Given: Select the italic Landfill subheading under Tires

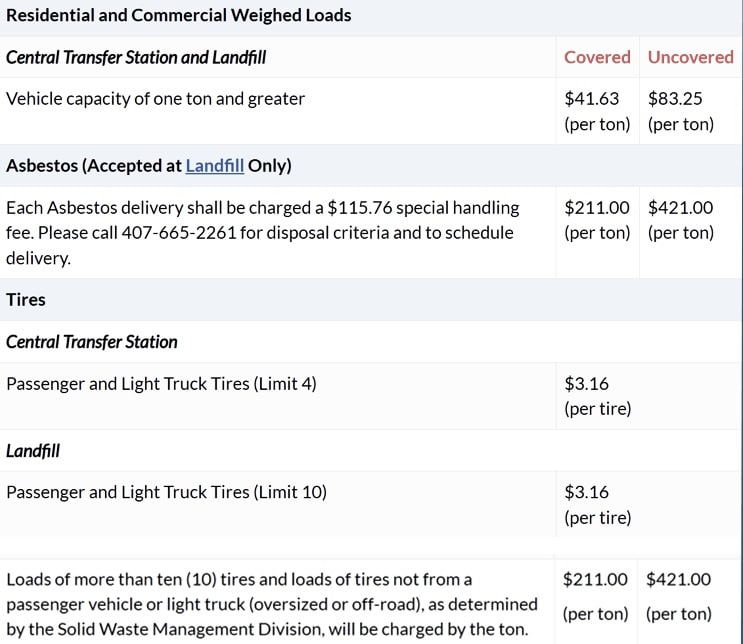Looking at the screenshot, I should pyautogui.click(x=33, y=450).
